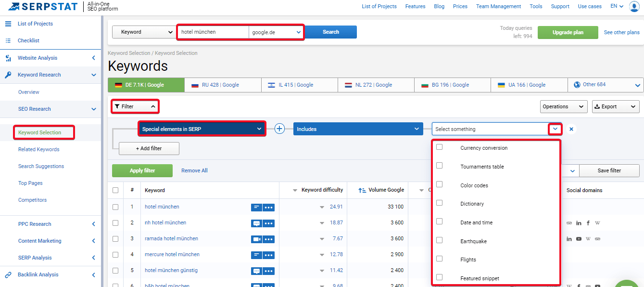Switch to the NL 272 Google tab

(x=376, y=85)
